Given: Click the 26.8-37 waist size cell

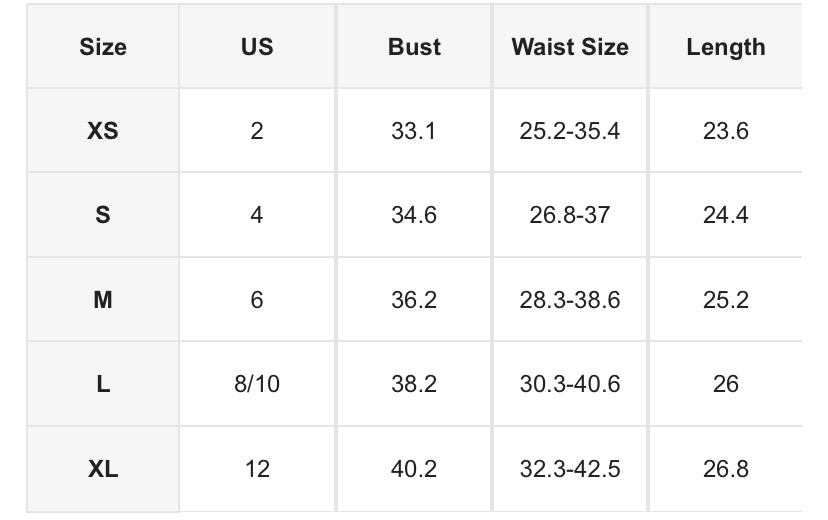Looking at the screenshot, I should [570, 215].
